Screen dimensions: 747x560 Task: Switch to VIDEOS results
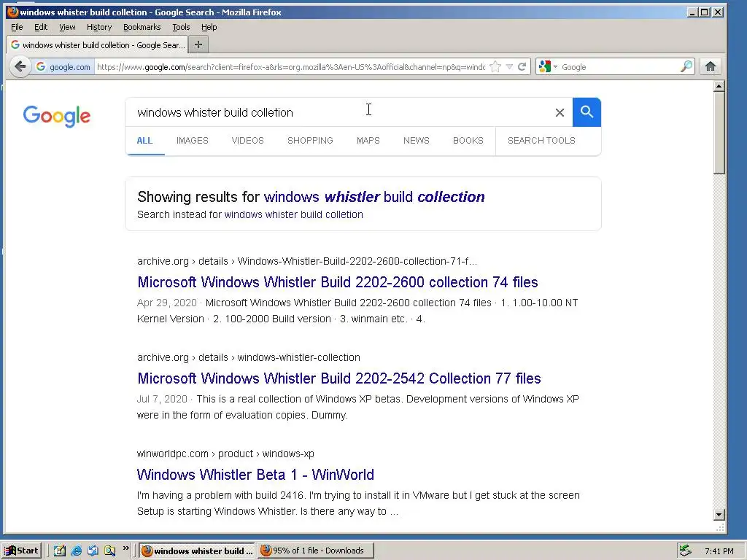[248, 141]
